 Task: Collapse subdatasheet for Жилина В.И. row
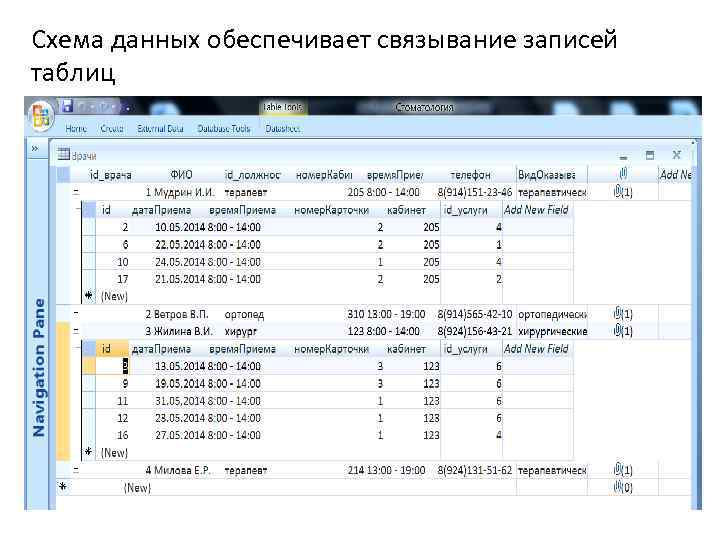tap(76, 331)
